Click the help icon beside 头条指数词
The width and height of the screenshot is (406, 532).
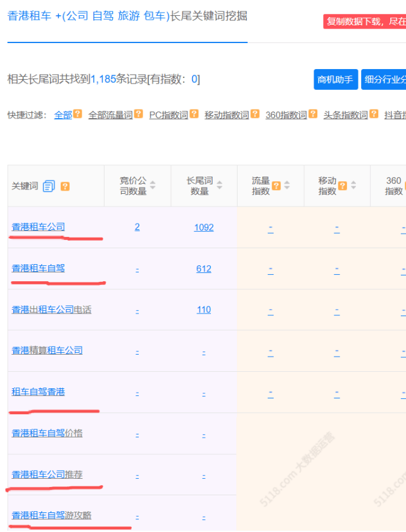[374, 114]
